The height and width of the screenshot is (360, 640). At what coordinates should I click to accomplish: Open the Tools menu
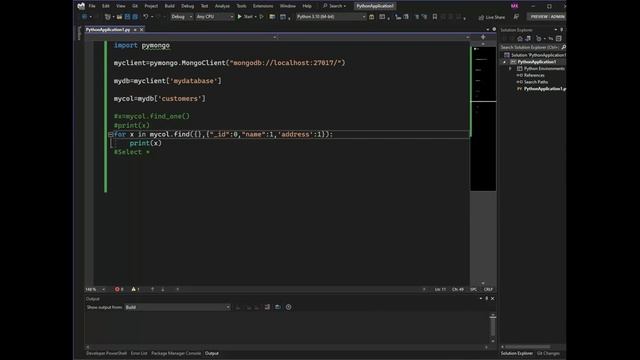[241, 6]
